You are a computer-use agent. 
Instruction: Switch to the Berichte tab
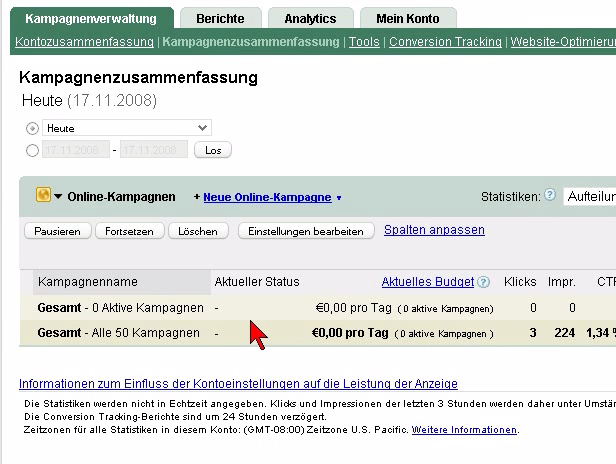click(221, 18)
